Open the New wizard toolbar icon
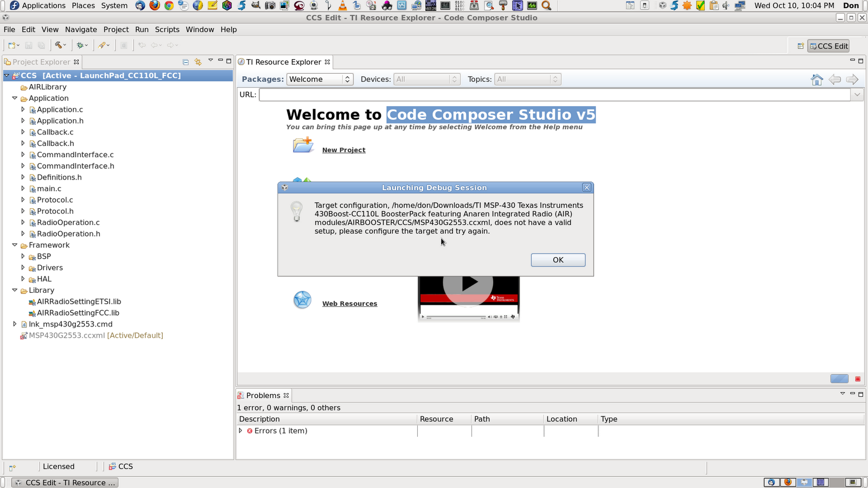 (11, 46)
